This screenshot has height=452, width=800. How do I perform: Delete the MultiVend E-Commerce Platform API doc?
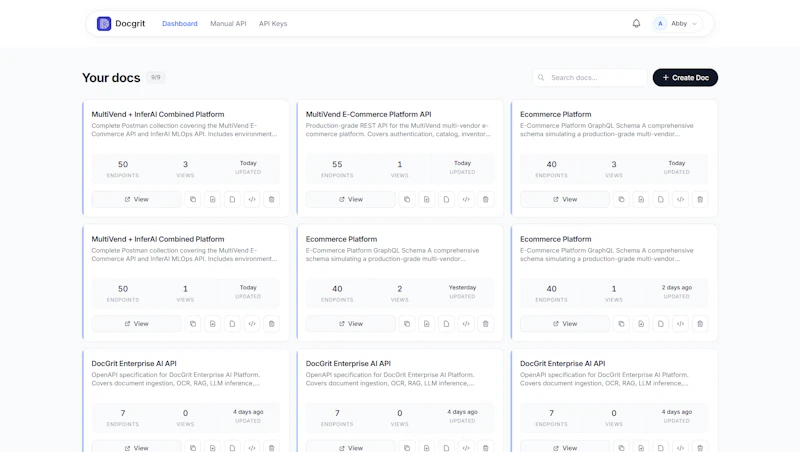[x=486, y=199]
